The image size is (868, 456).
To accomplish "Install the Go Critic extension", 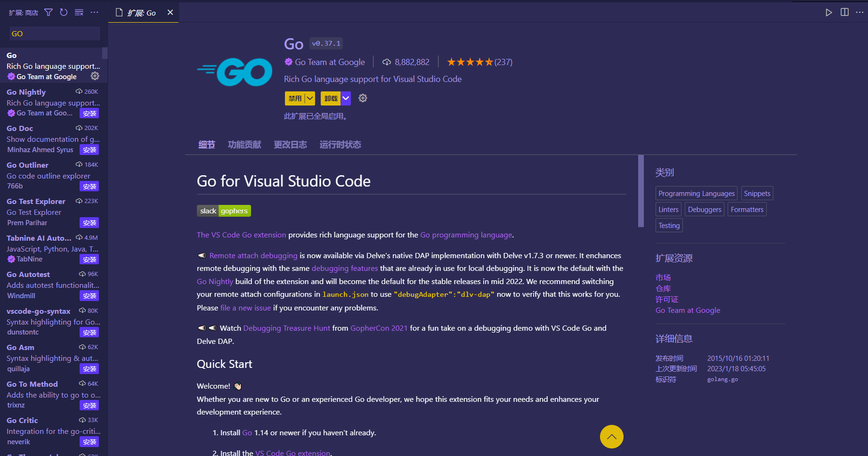I will click(89, 442).
